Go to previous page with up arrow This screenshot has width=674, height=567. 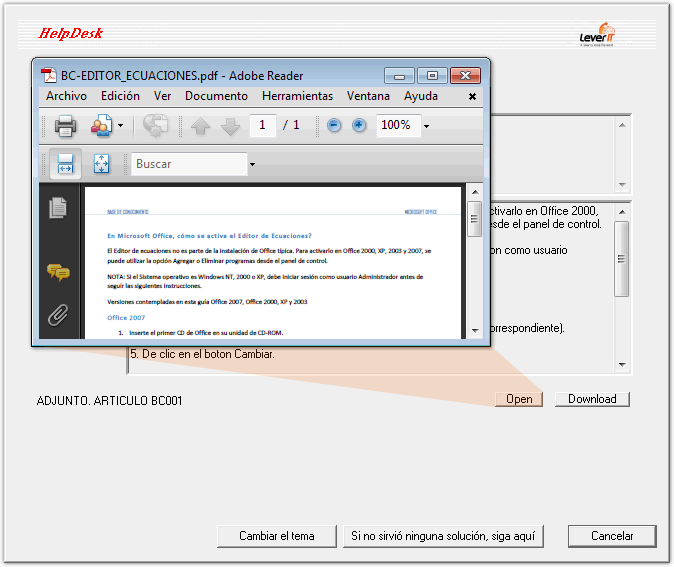[x=200, y=126]
